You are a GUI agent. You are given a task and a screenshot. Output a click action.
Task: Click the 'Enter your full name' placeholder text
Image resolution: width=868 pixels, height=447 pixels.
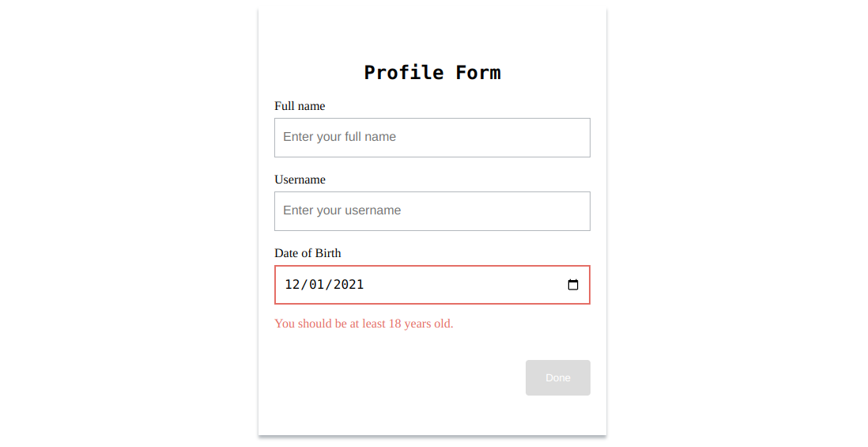339,137
